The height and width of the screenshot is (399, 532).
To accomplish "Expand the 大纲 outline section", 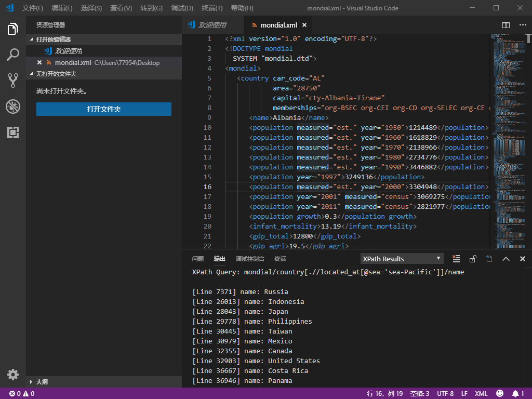I will tap(104, 382).
